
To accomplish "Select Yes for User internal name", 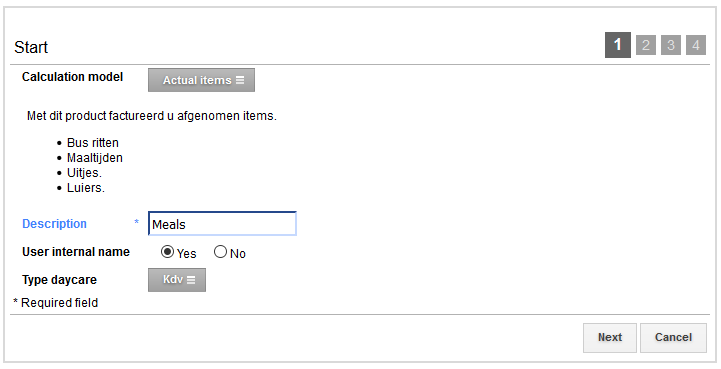I will pos(167,252).
